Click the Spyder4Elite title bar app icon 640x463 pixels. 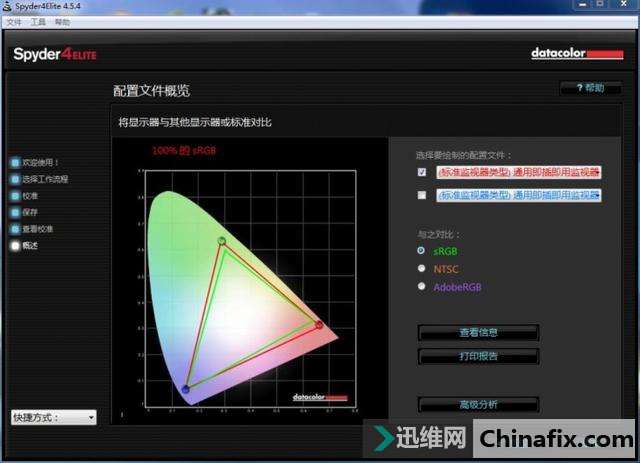[x=7, y=6]
